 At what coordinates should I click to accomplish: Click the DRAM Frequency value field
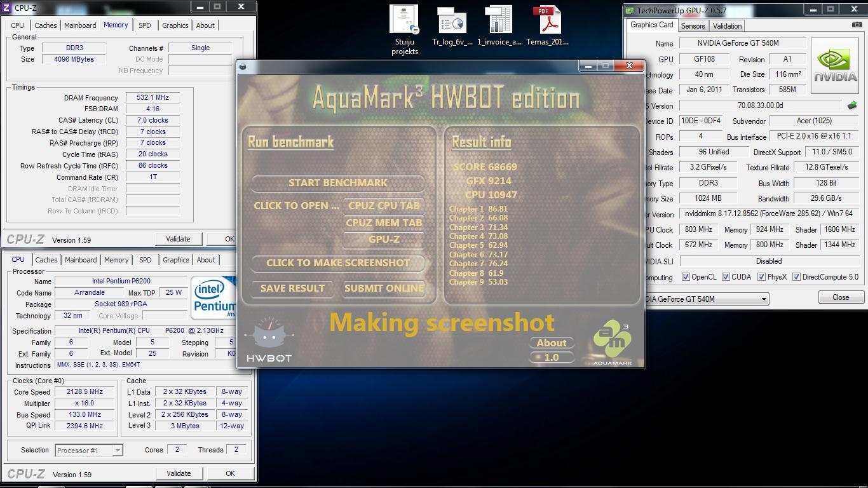pyautogui.click(x=153, y=98)
